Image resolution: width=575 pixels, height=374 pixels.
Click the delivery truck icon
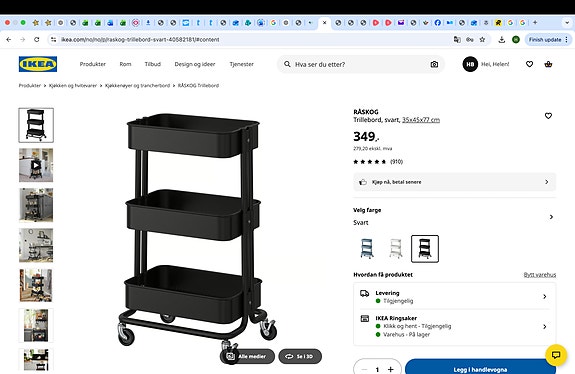tap(364, 293)
